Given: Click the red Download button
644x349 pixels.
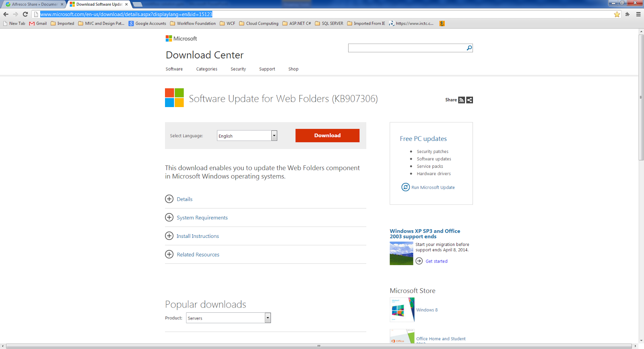Looking at the screenshot, I should tap(327, 135).
